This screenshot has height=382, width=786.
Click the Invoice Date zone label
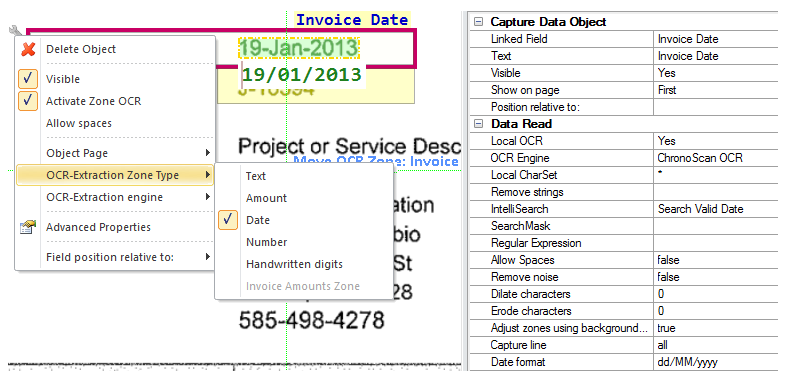pos(352,20)
